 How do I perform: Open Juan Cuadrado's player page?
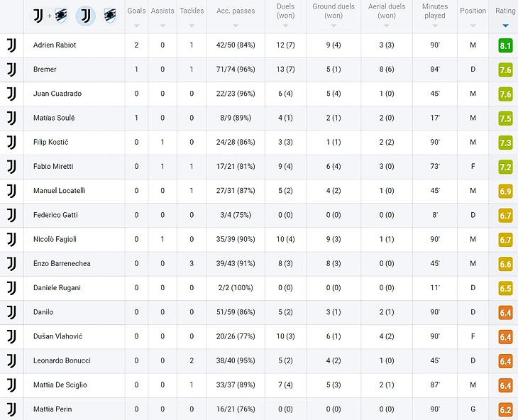(x=57, y=94)
